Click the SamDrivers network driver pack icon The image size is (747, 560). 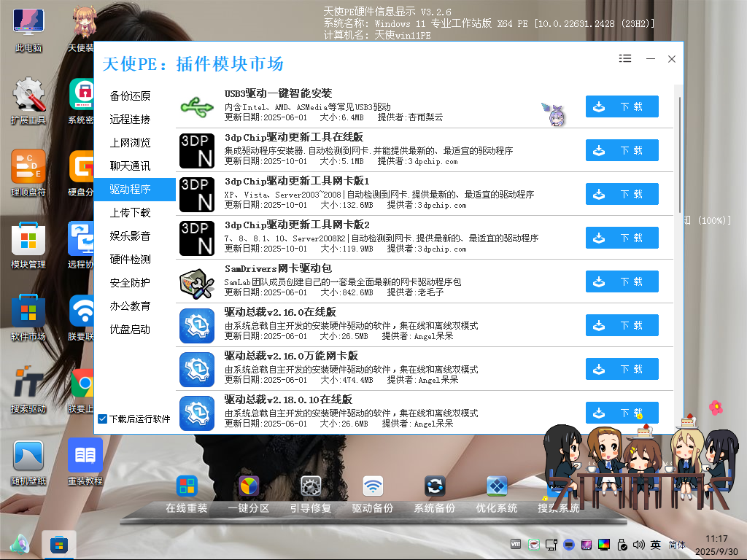[x=197, y=281]
